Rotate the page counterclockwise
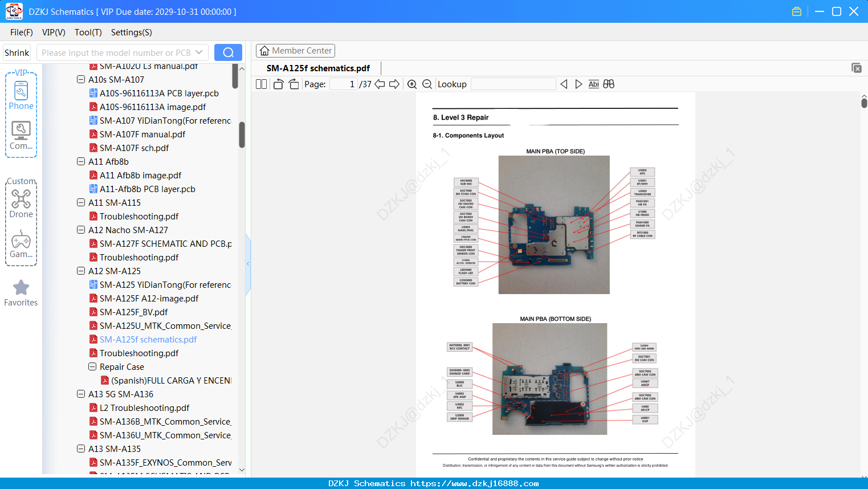Viewport: 868px width, 489px height. point(278,84)
